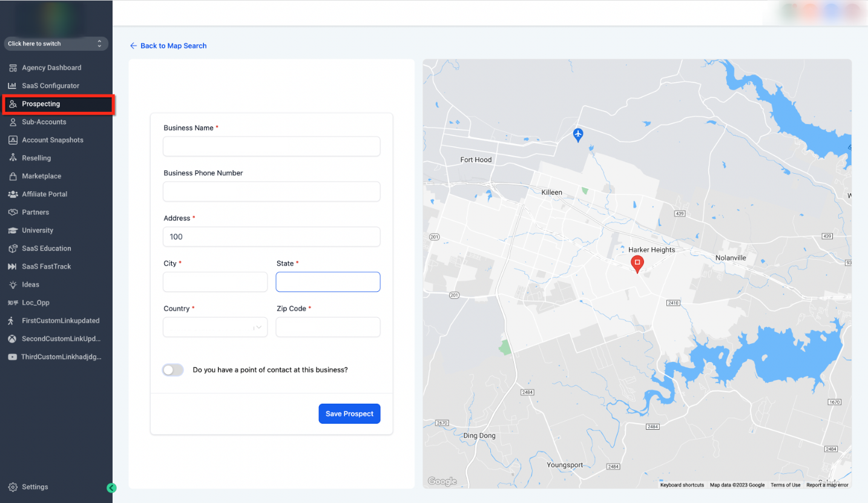This screenshot has height=503, width=868.
Task: Click Report a map error link
Action: coord(827,485)
